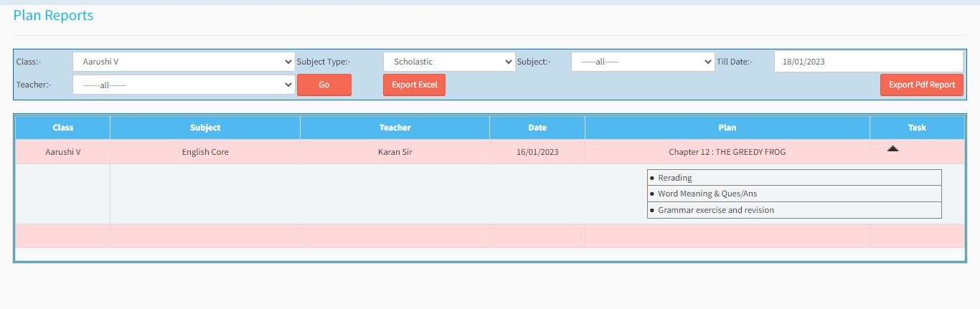Viewport: 980px width, 309px height.
Task: Collapse the task list using the triangle icon
Action: click(892, 148)
